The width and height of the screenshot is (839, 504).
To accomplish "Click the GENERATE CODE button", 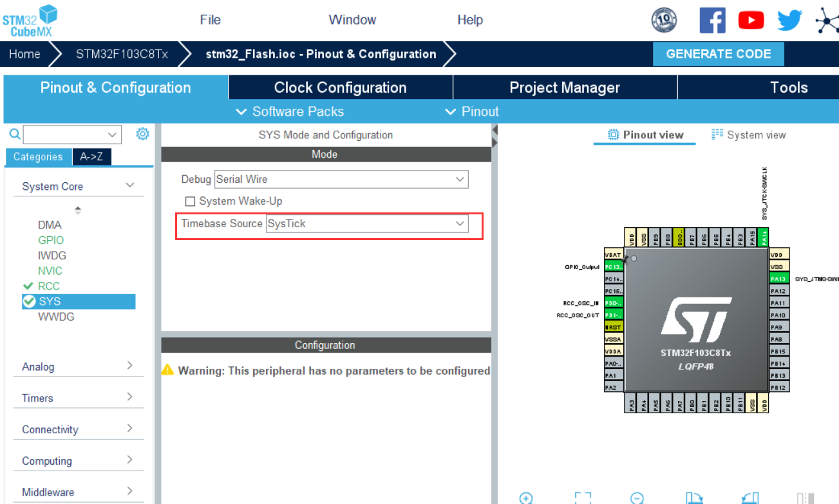I will 719,54.
